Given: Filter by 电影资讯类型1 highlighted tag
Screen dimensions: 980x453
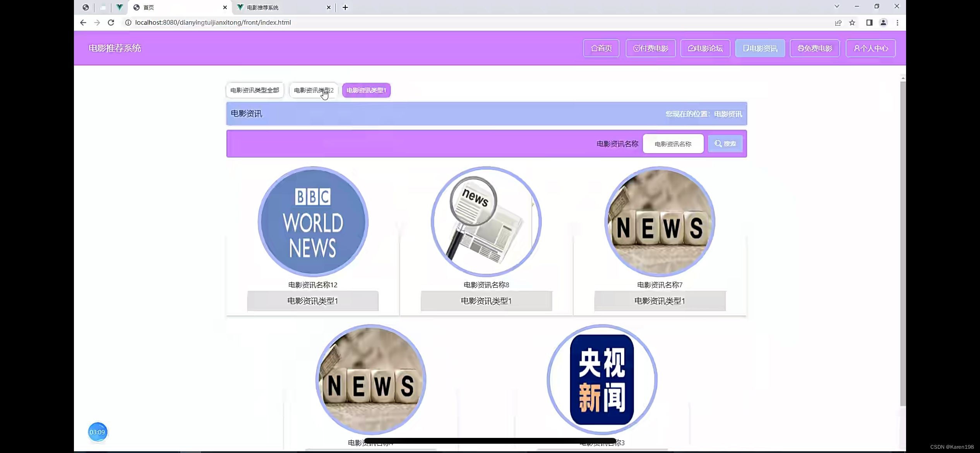Looking at the screenshot, I should click(366, 90).
